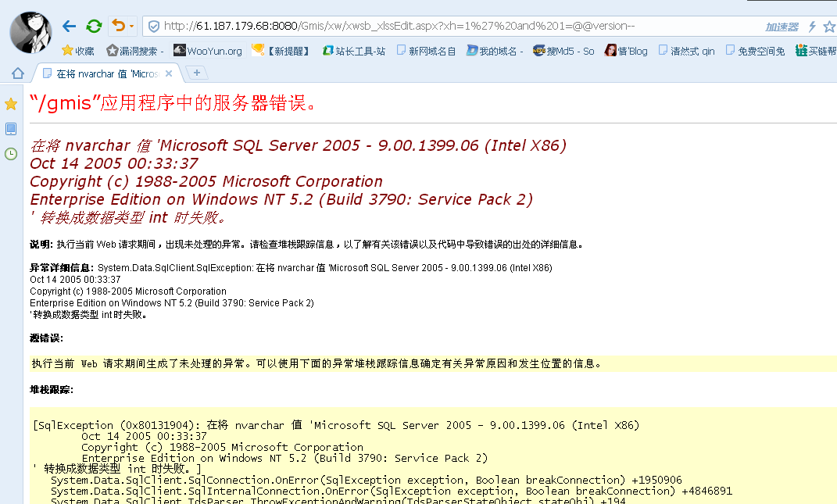837x504 pixels.
Task: Reload the page with green refresh icon
Action: tap(94, 26)
